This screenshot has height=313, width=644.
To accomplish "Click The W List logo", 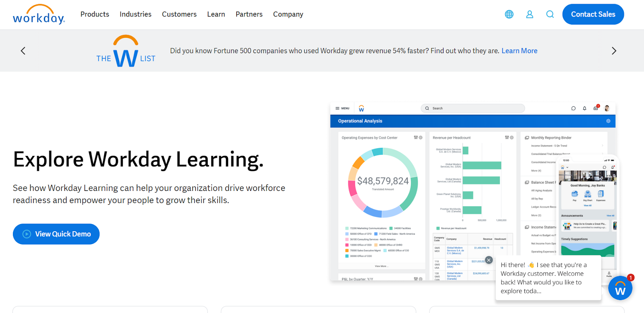I will coord(126,51).
